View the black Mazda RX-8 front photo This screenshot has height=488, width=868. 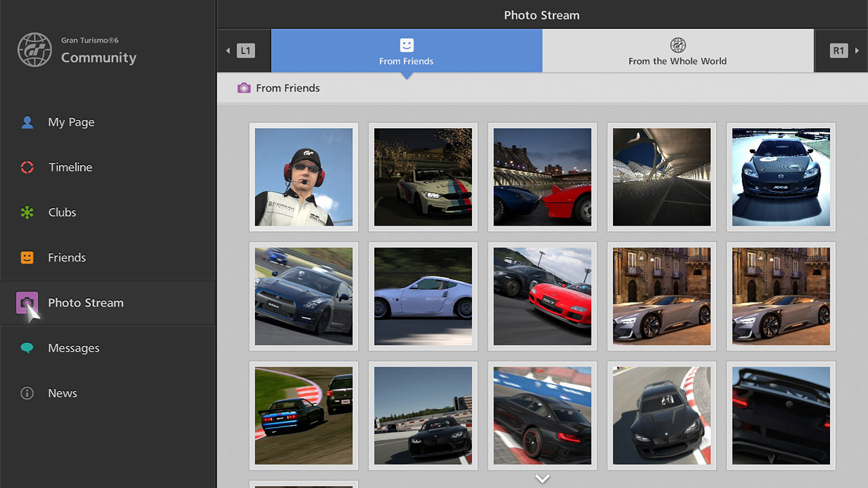(781, 177)
